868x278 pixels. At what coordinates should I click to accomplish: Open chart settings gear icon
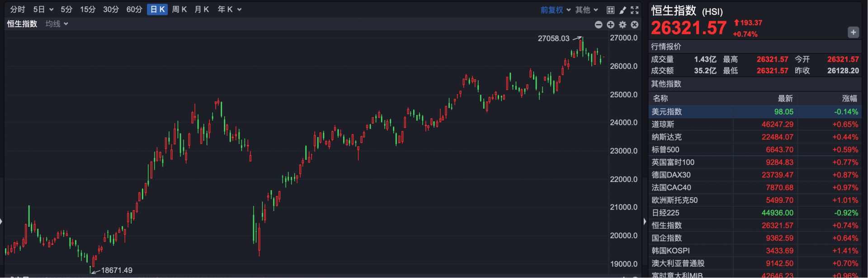click(x=623, y=24)
